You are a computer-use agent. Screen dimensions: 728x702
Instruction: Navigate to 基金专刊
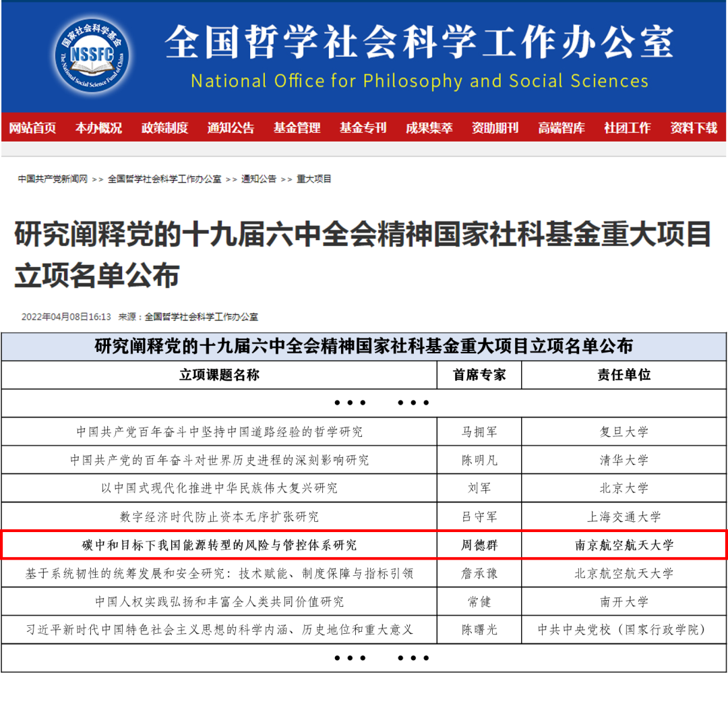(363, 127)
